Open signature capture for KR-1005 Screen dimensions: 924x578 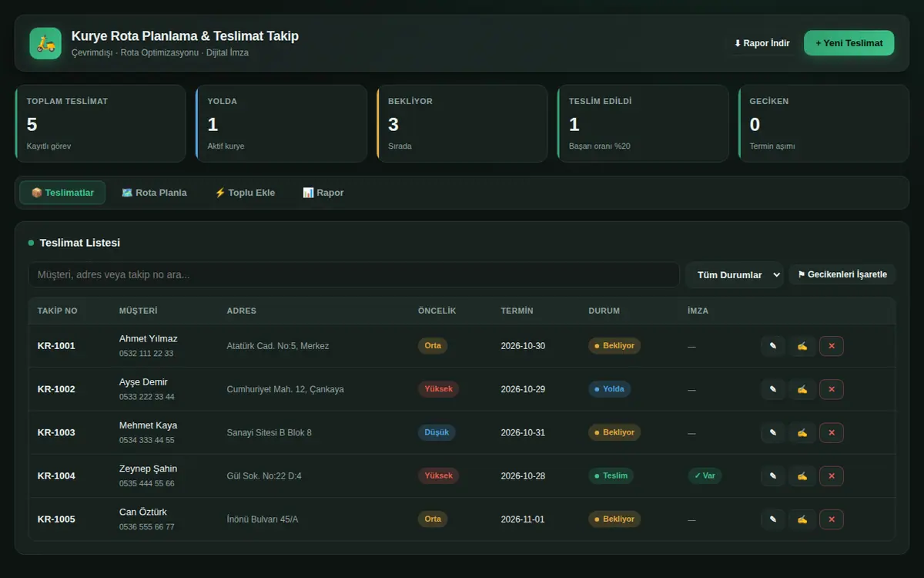(x=802, y=519)
